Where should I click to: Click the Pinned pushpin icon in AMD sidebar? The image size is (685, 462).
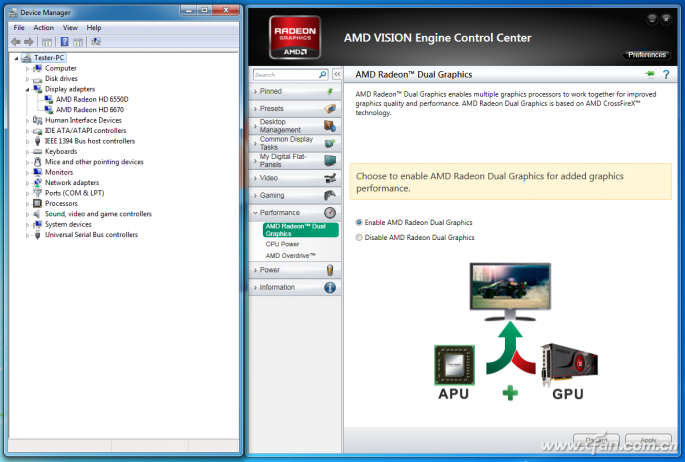click(330, 91)
